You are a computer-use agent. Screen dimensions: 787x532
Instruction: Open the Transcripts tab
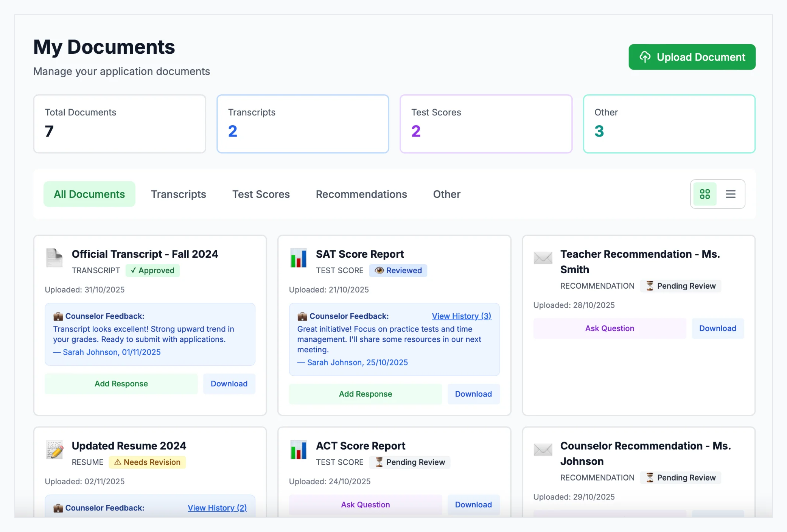[178, 194]
